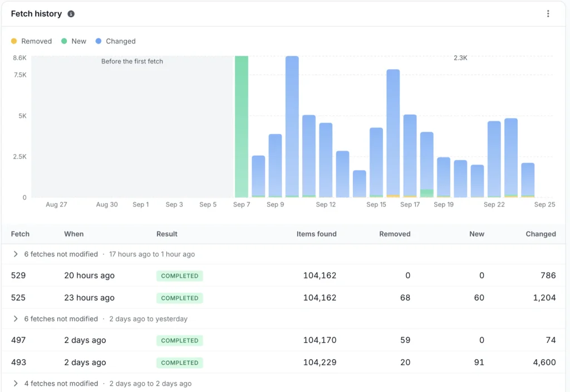The width and height of the screenshot is (570, 392).
Task: Open fetch 529 row
Action: (283, 275)
